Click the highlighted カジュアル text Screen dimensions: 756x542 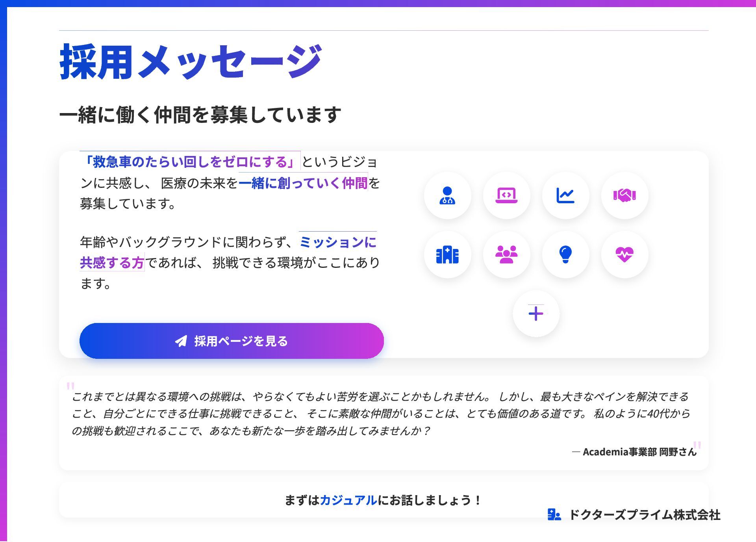pyautogui.click(x=348, y=500)
